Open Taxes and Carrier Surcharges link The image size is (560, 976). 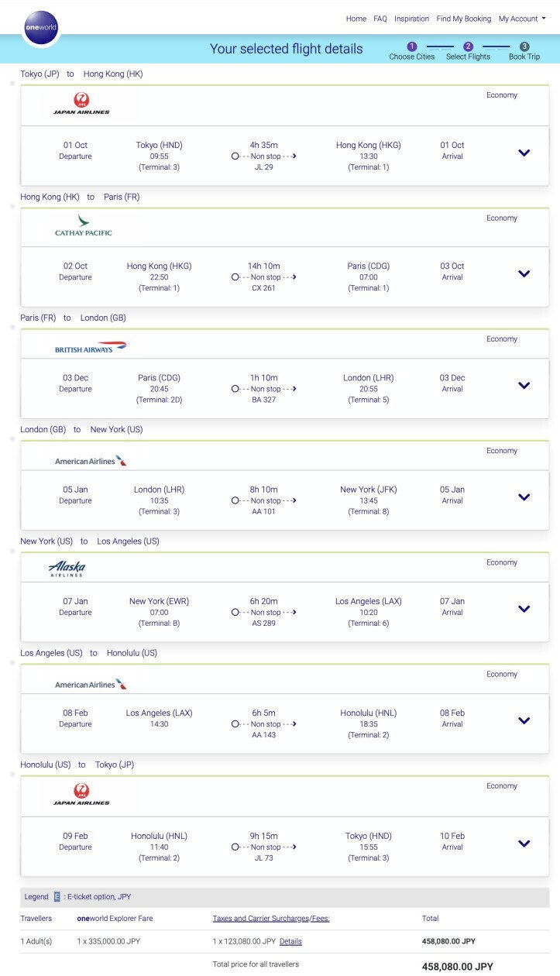[x=271, y=919]
